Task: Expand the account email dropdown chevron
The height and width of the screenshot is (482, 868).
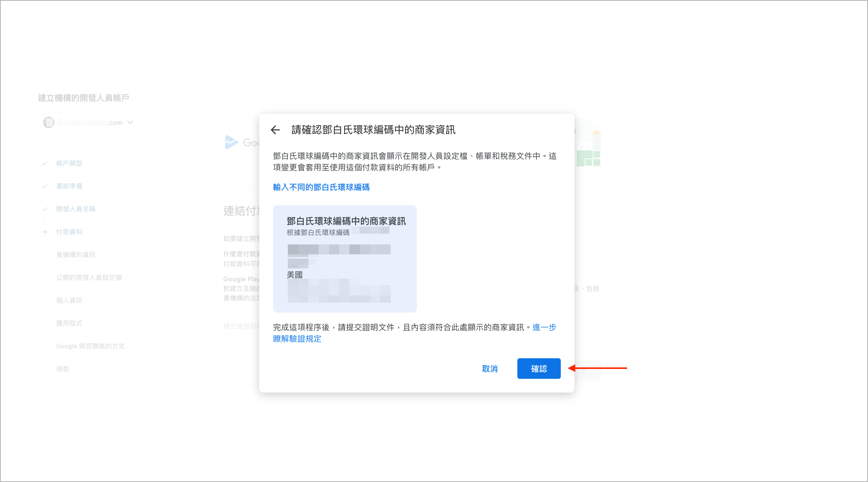Action: pos(130,123)
